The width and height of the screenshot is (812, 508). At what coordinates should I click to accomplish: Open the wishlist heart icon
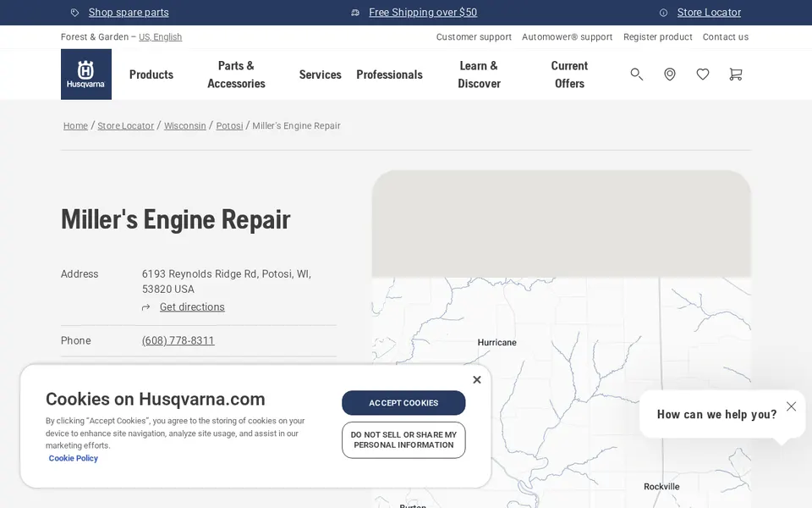pyautogui.click(x=702, y=75)
